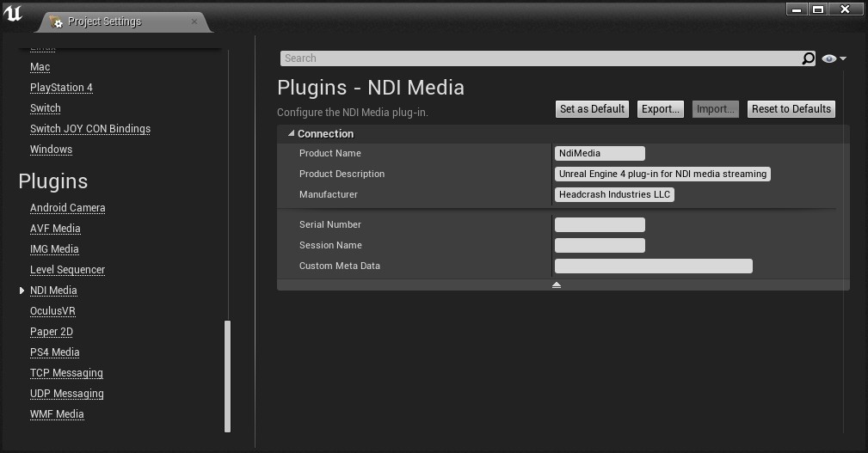868x453 pixels.
Task: Open Switch platform settings
Action: [x=46, y=107]
